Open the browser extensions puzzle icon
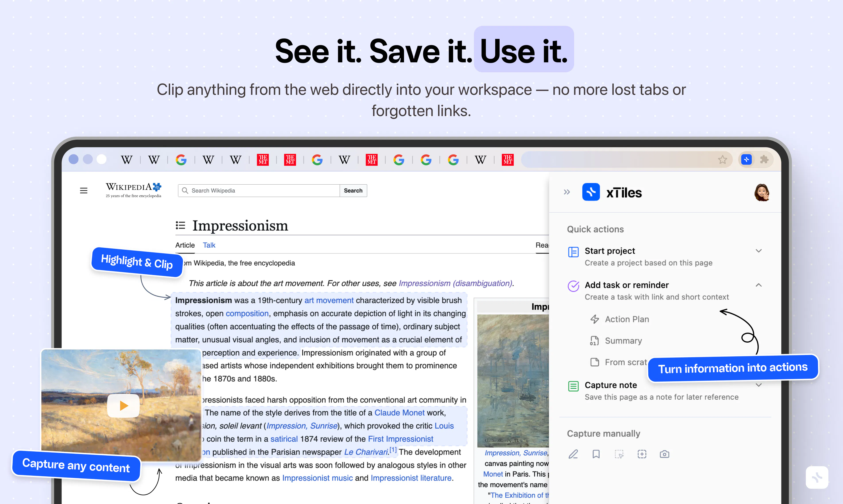 [x=764, y=159]
